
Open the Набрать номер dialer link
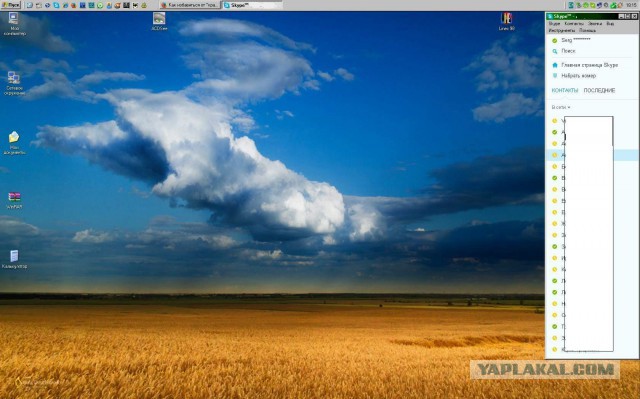(x=578, y=76)
